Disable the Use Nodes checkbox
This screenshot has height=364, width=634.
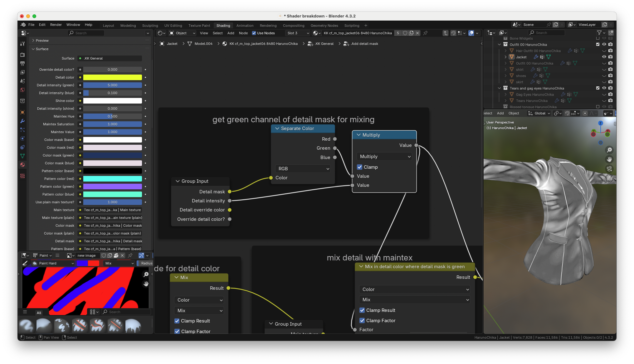[254, 33]
